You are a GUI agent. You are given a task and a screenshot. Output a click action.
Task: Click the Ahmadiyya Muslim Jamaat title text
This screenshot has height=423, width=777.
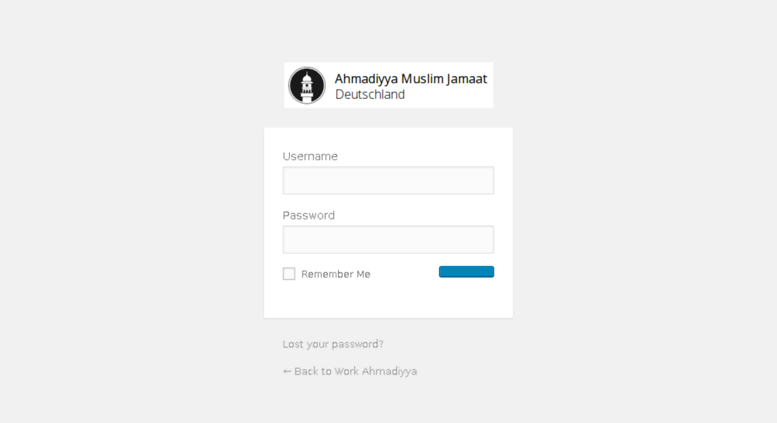click(411, 79)
